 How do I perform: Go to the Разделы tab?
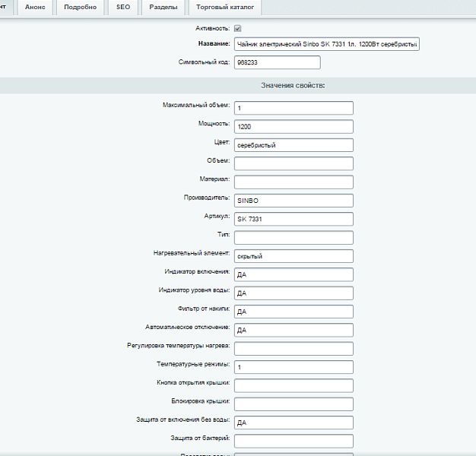pos(163,8)
